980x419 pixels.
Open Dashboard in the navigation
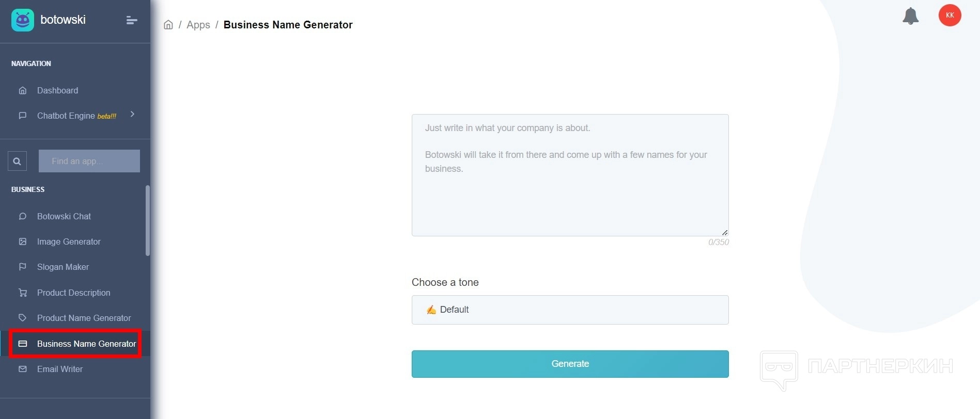(57, 90)
